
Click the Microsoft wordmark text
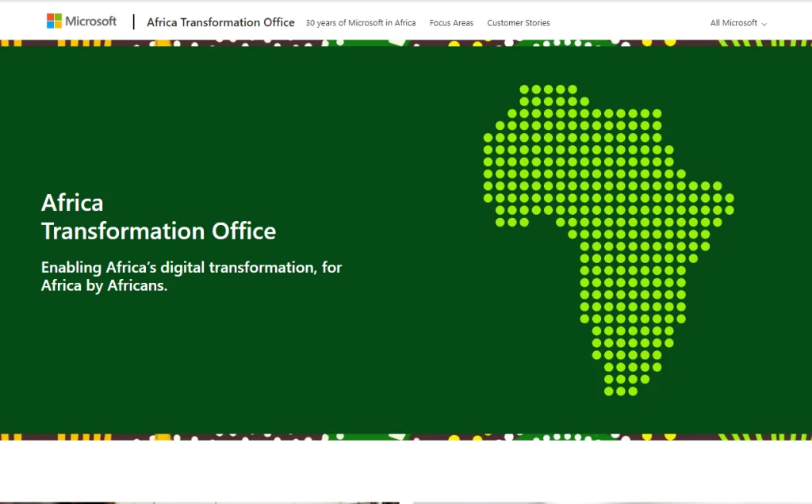click(x=90, y=21)
